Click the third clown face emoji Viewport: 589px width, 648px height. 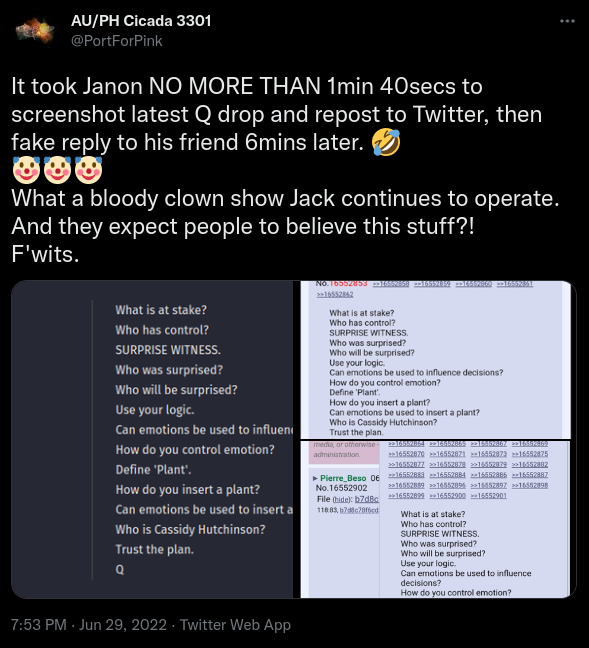(x=88, y=170)
